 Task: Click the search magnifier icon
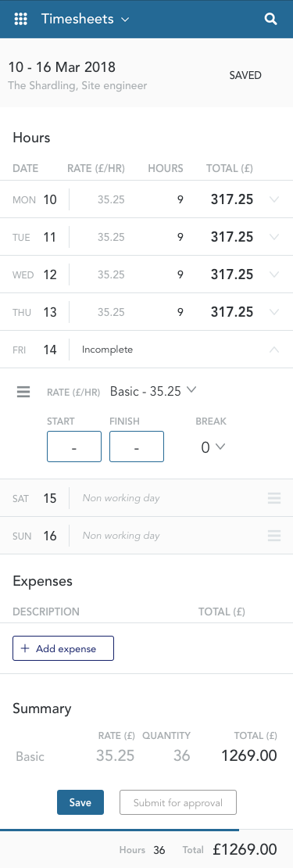click(x=271, y=20)
